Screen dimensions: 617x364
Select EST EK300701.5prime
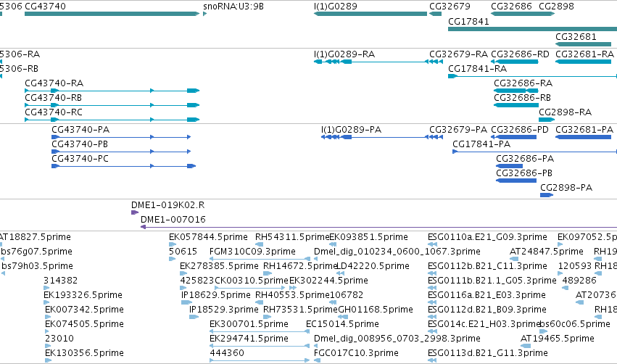[260, 331]
